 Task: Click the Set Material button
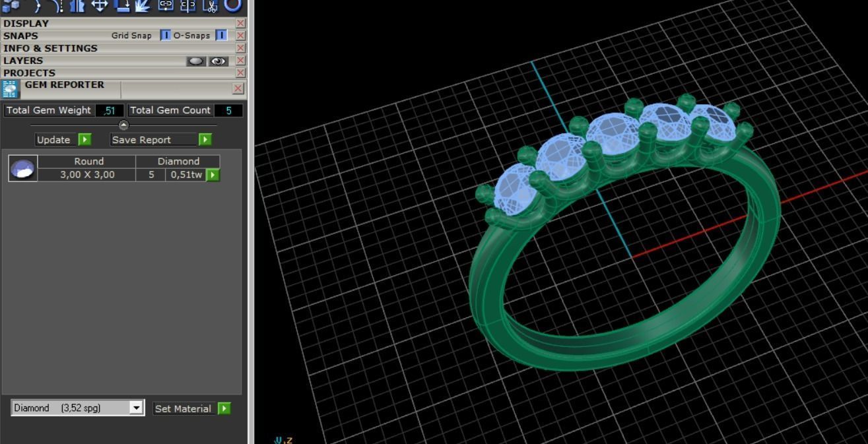tap(191, 408)
